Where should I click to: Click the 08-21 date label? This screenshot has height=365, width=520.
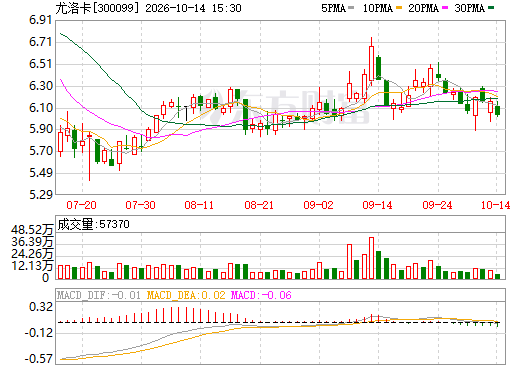259,205
